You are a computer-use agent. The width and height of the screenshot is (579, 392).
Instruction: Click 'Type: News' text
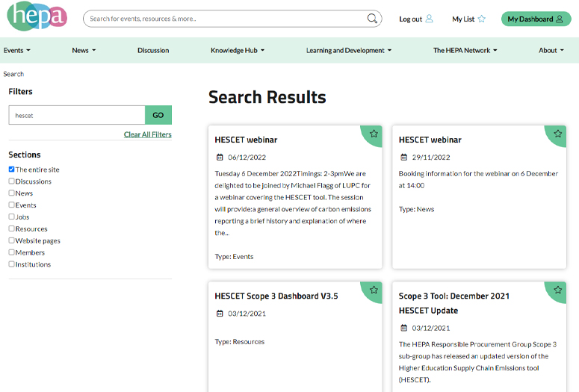tap(417, 209)
